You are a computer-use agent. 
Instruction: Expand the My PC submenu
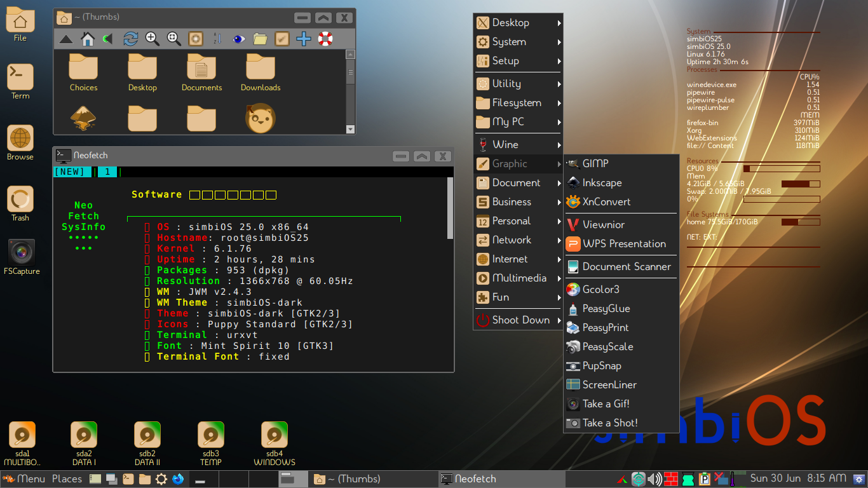click(x=519, y=122)
